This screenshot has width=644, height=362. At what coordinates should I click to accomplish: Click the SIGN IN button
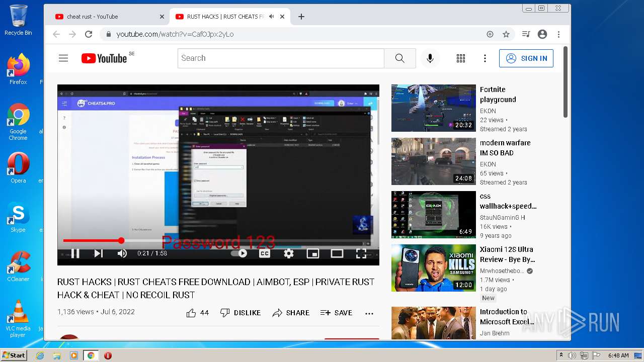[526, 58]
